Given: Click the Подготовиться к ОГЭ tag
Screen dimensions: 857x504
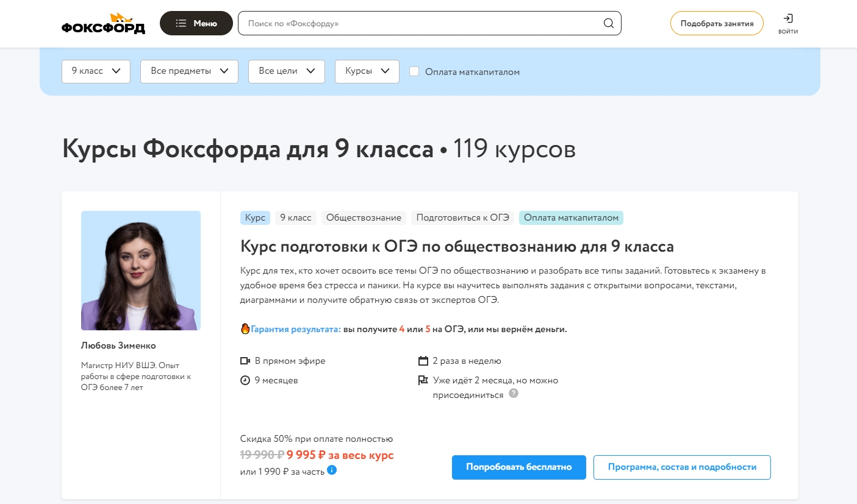Looking at the screenshot, I should point(462,218).
